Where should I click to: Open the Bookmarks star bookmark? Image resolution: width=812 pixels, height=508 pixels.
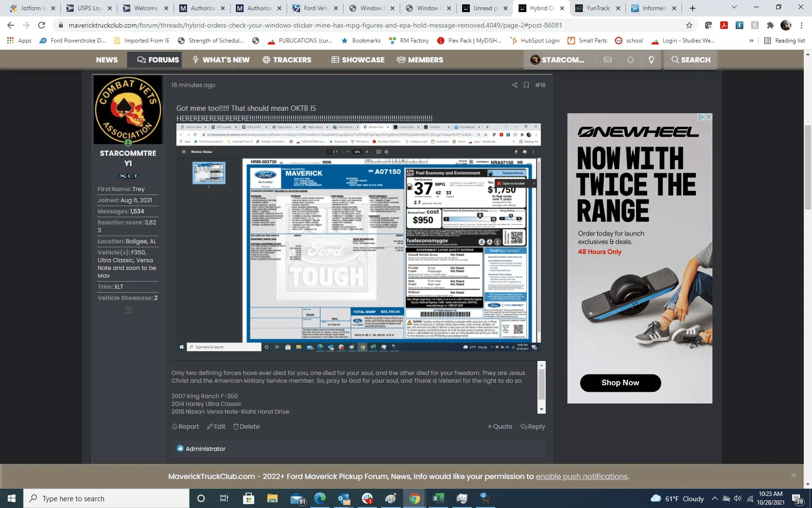361,41
